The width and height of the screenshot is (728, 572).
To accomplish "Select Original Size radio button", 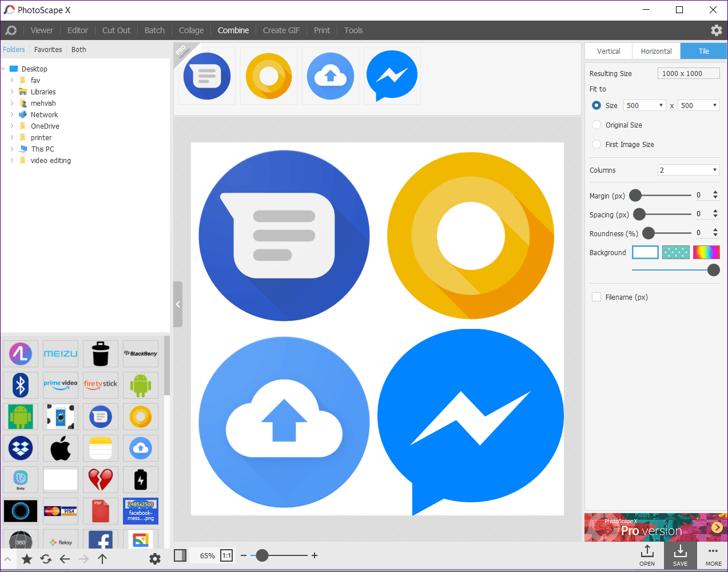I will 596,125.
